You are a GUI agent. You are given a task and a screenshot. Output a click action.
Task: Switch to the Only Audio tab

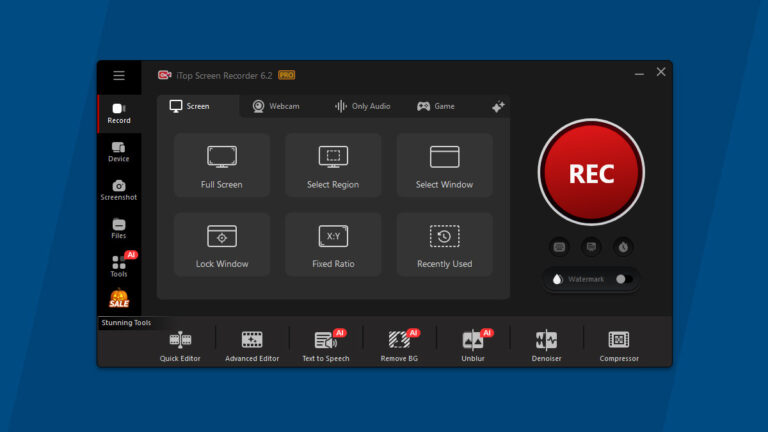362,106
